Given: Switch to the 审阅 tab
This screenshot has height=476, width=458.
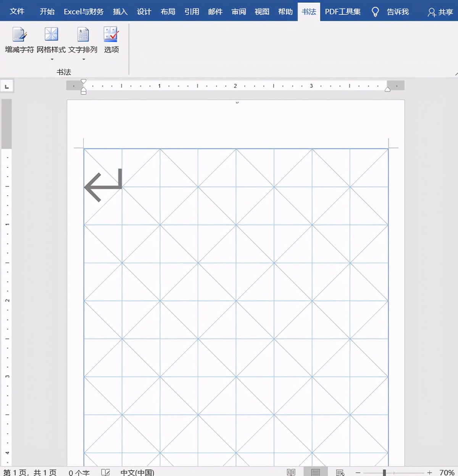Looking at the screenshot, I should click(x=239, y=11).
